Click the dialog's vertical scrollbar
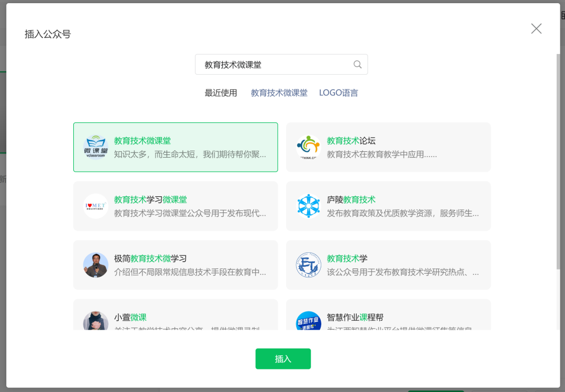The image size is (565, 392). 558,157
